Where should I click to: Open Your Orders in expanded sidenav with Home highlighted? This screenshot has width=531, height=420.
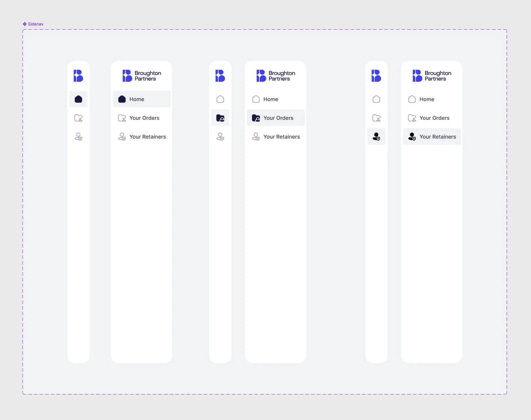[142, 118]
